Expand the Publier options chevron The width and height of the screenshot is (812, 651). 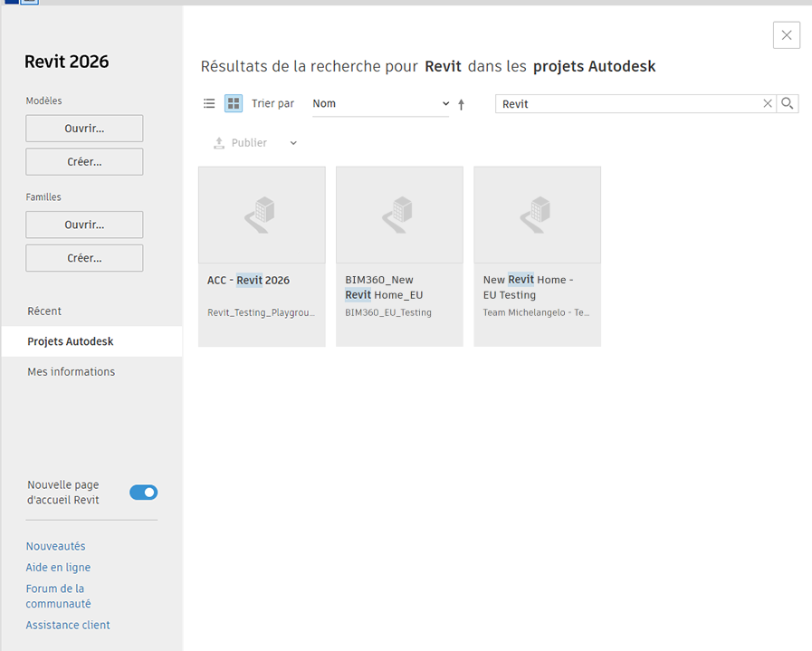293,143
